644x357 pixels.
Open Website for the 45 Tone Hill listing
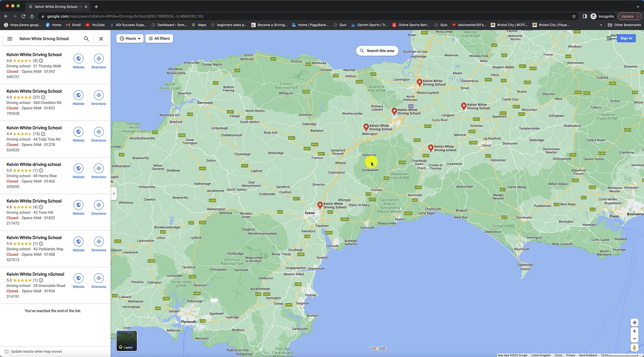point(78,207)
